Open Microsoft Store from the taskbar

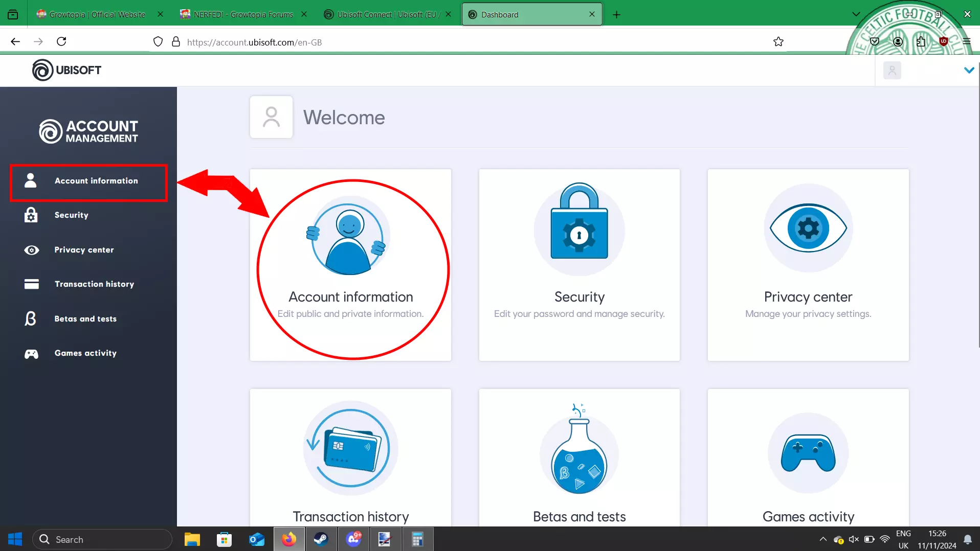tap(225, 539)
